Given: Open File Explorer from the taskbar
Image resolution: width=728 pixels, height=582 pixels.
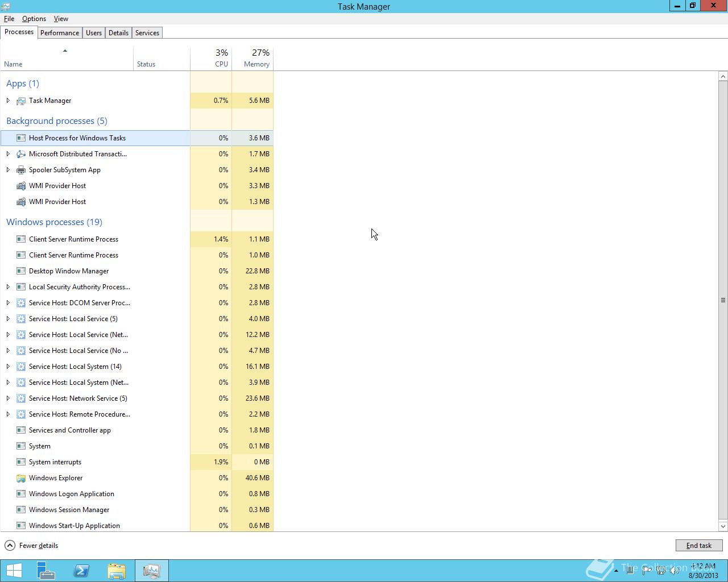Looking at the screenshot, I should click(117, 571).
